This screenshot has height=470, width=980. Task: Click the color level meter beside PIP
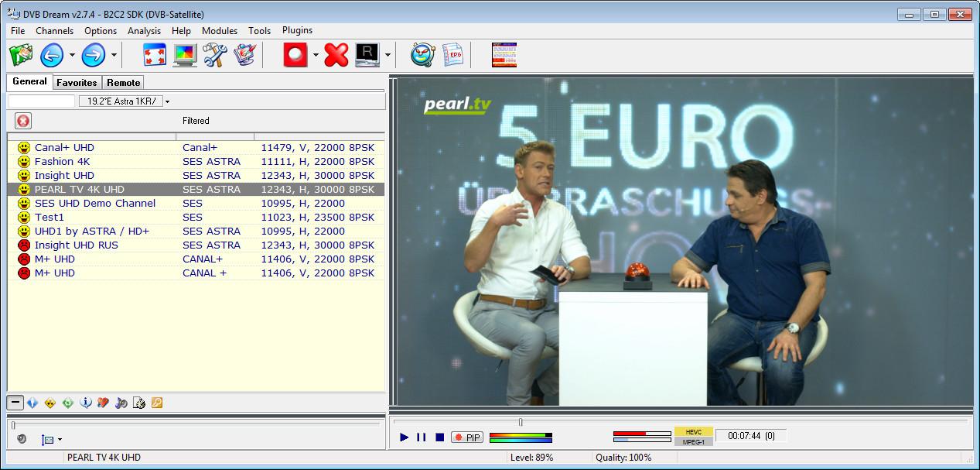[x=521, y=437]
